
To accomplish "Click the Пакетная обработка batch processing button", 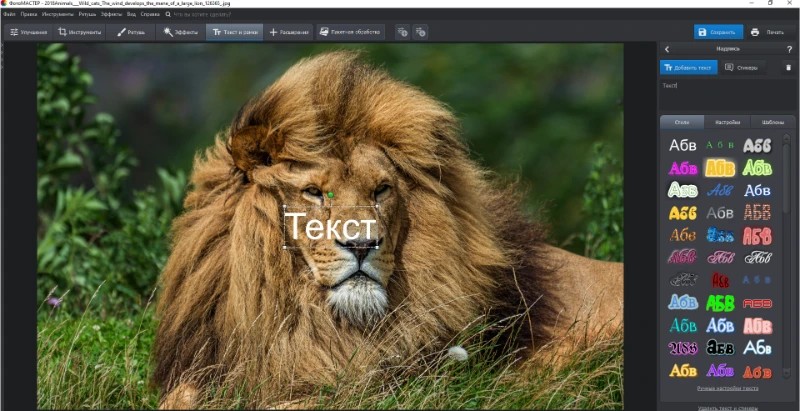I will [x=351, y=32].
